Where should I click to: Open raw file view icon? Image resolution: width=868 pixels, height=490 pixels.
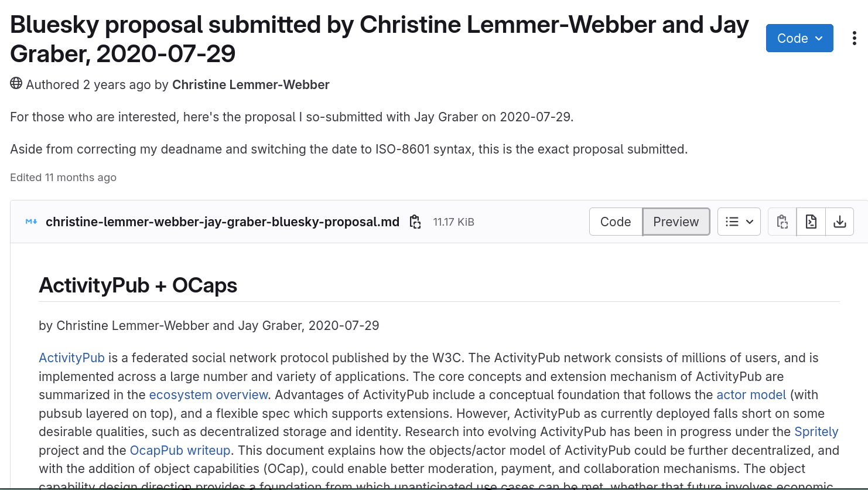[x=811, y=222]
